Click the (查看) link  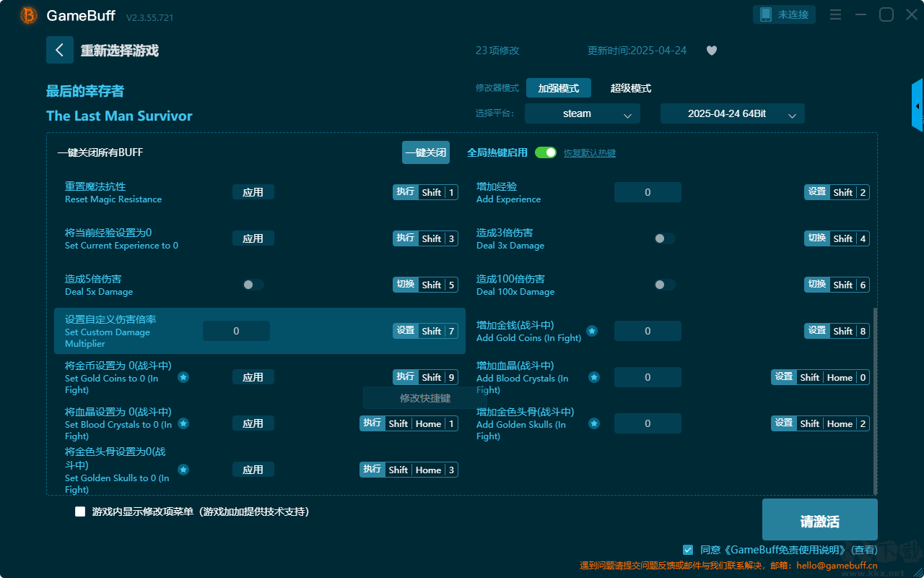point(863,550)
